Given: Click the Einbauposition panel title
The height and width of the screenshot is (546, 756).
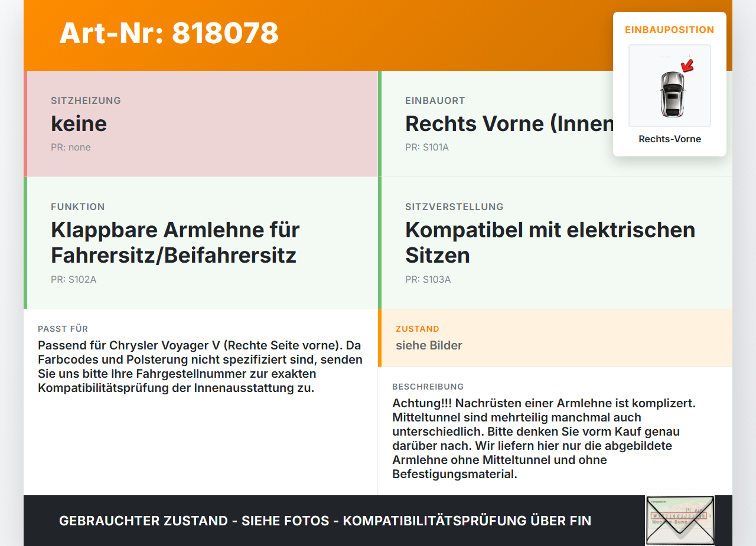Looking at the screenshot, I should [670, 30].
